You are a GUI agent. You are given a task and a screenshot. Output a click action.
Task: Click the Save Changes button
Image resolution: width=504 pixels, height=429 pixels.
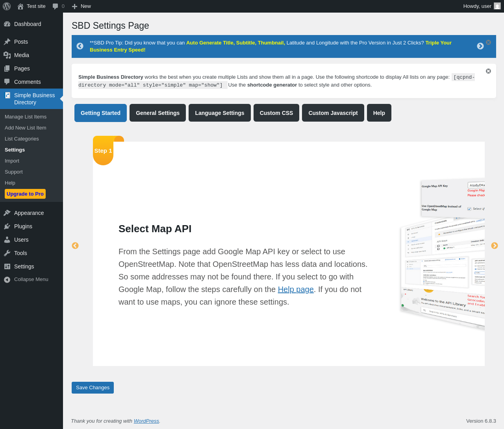(x=93, y=388)
